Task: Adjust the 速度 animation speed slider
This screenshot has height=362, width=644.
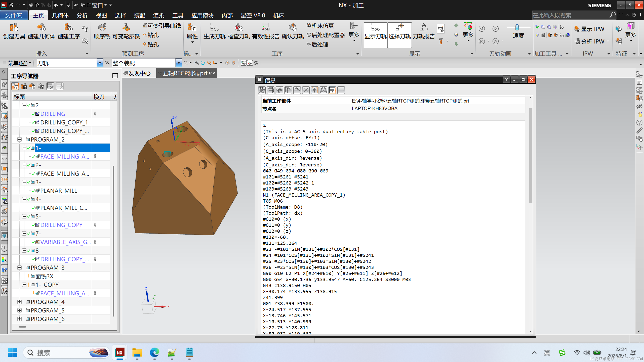Action: click(x=517, y=27)
